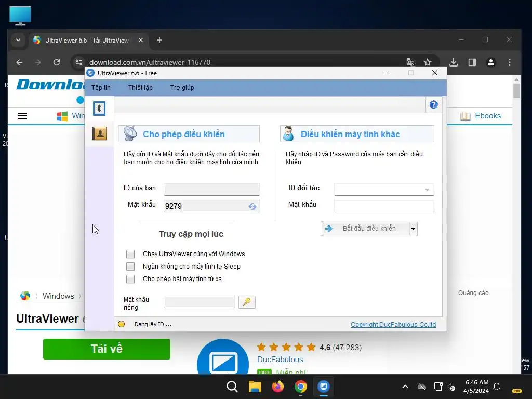Click the five-star rating on the webpage
532x399 pixels.
tap(286, 347)
